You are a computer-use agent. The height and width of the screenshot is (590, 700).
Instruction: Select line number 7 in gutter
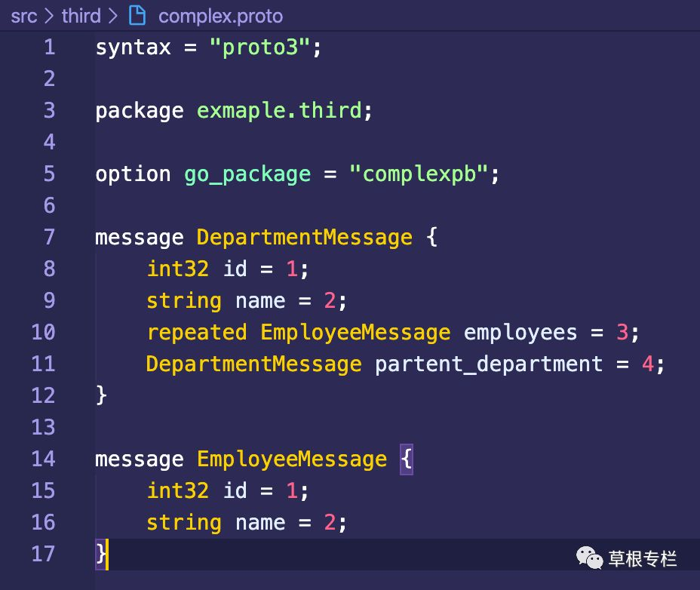[50, 237]
